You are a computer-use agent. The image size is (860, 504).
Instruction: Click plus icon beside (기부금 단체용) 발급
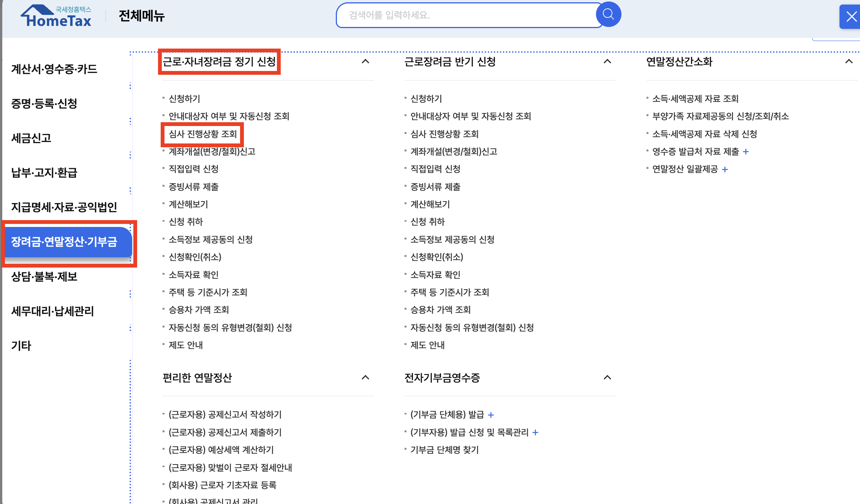(x=491, y=415)
